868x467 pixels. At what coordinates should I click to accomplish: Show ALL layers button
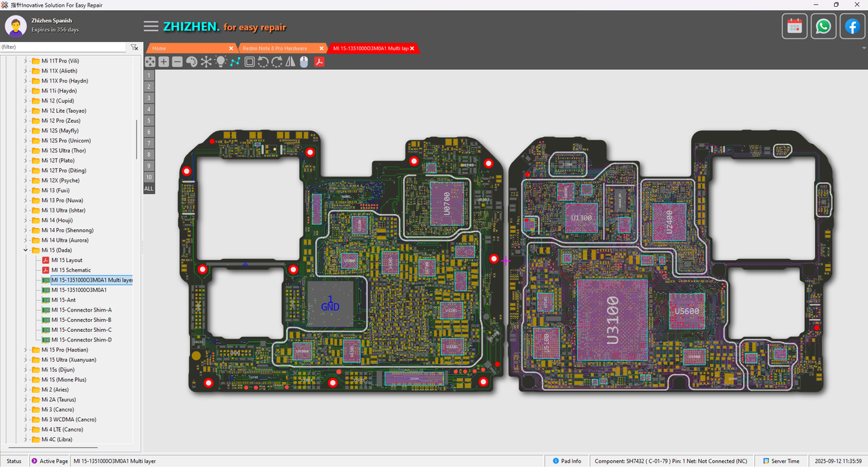click(149, 188)
